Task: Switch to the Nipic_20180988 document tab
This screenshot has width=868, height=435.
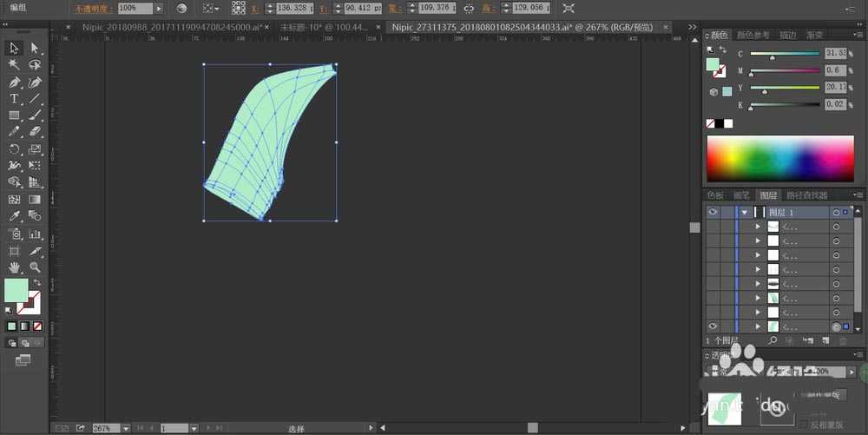Action: (x=174, y=27)
